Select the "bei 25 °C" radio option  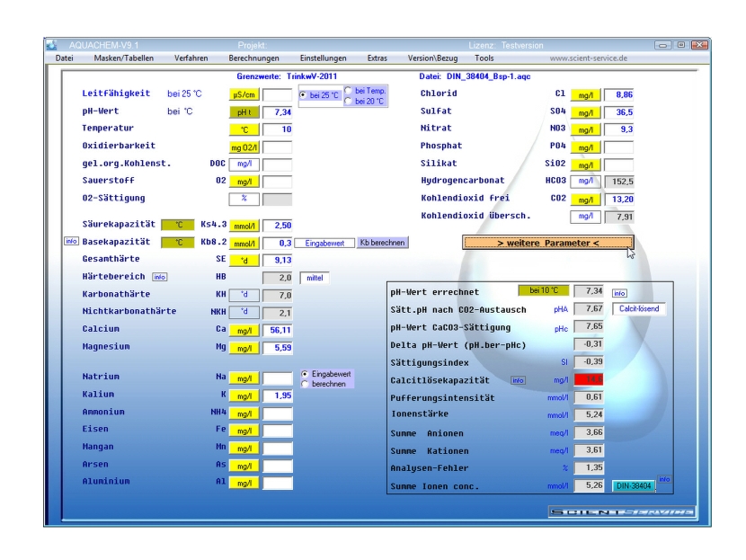(303, 94)
